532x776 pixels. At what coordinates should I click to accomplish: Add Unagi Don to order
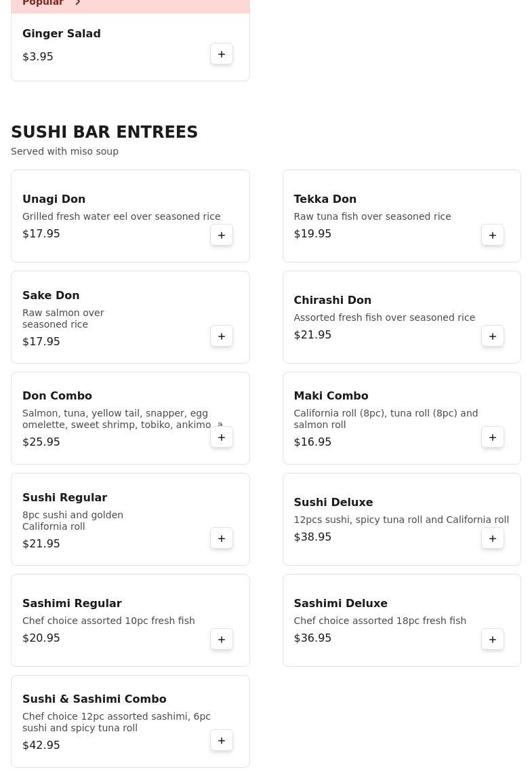click(222, 235)
